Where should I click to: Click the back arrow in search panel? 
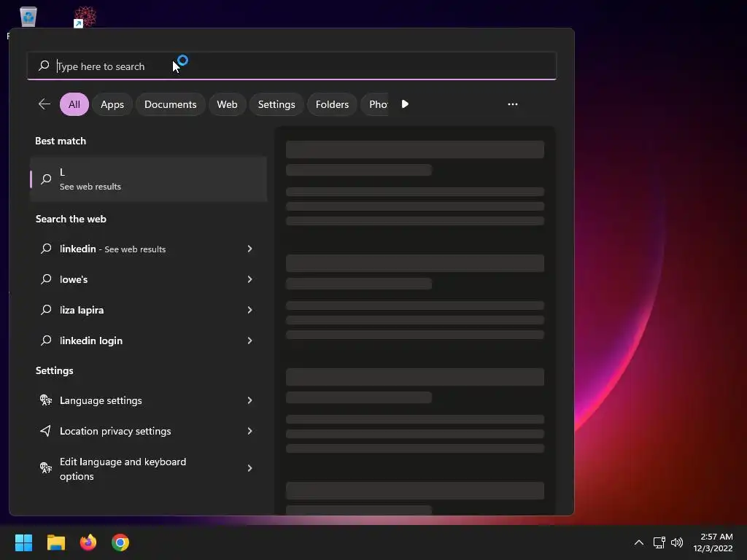[44, 104]
